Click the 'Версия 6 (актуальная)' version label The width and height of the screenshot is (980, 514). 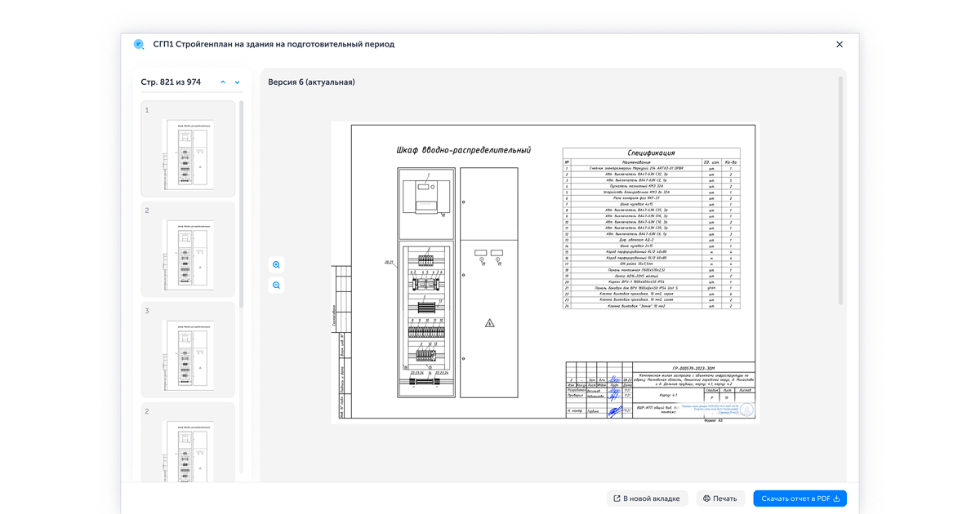[311, 82]
